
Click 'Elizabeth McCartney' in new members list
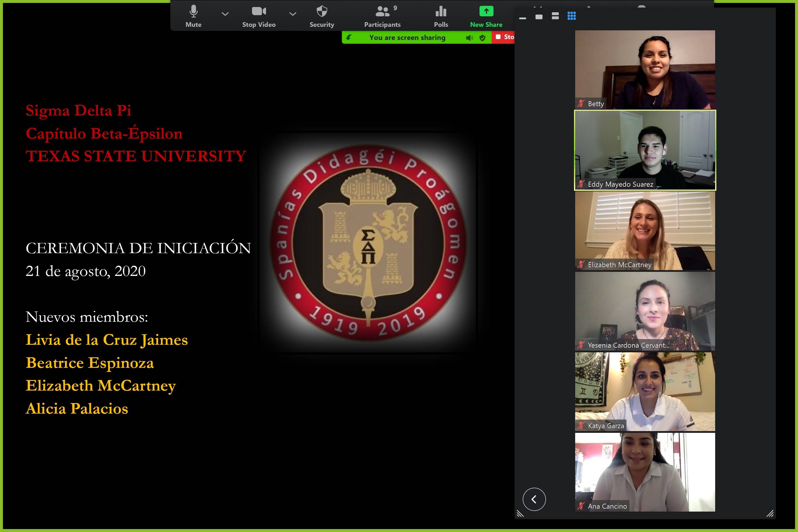click(x=101, y=386)
